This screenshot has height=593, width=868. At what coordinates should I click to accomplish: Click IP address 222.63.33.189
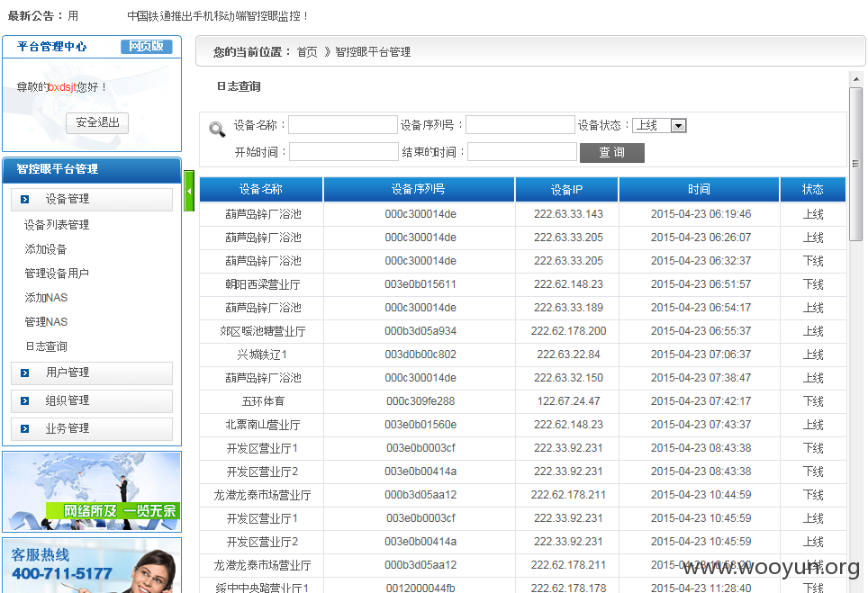tap(568, 308)
